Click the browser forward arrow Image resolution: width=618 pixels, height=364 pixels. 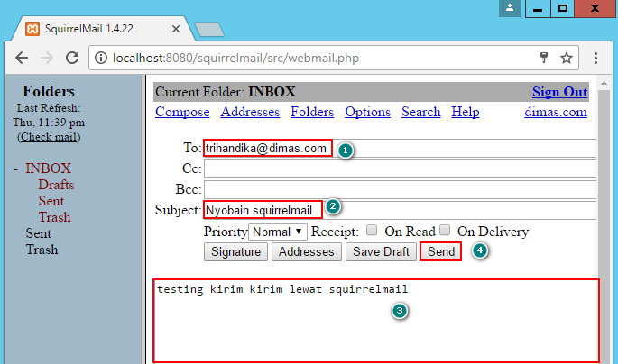pos(47,58)
